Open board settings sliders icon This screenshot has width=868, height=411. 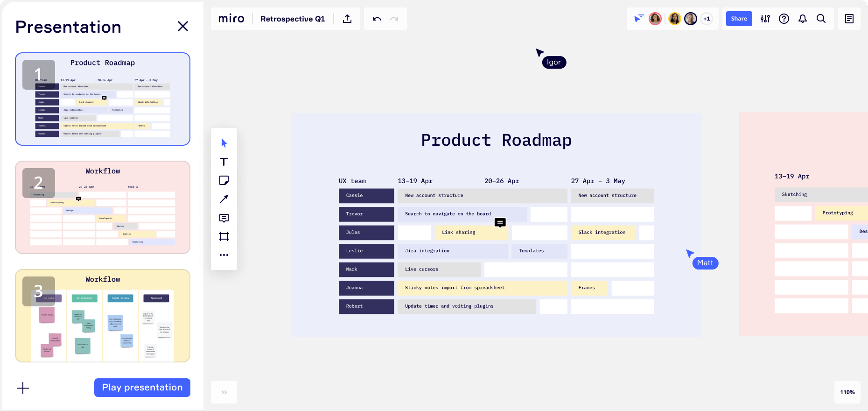pyautogui.click(x=765, y=19)
